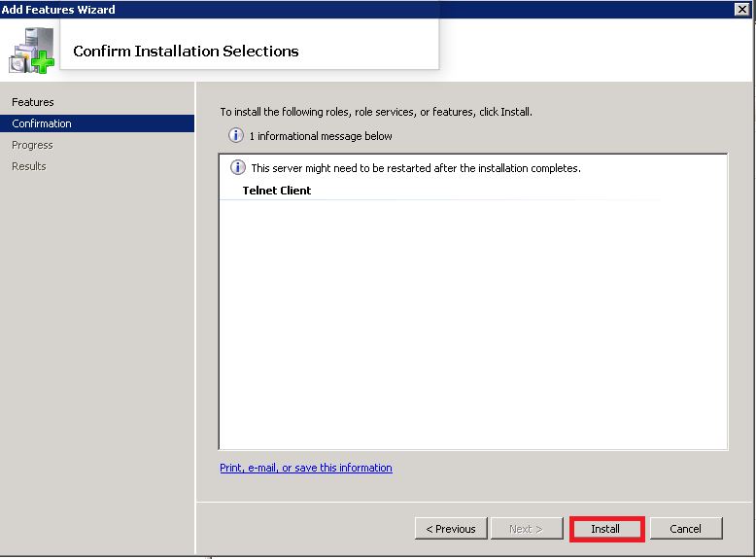The width and height of the screenshot is (756, 559).
Task: Cancel the Add Features Wizard
Action: pyautogui.click(x=686, y=529)
